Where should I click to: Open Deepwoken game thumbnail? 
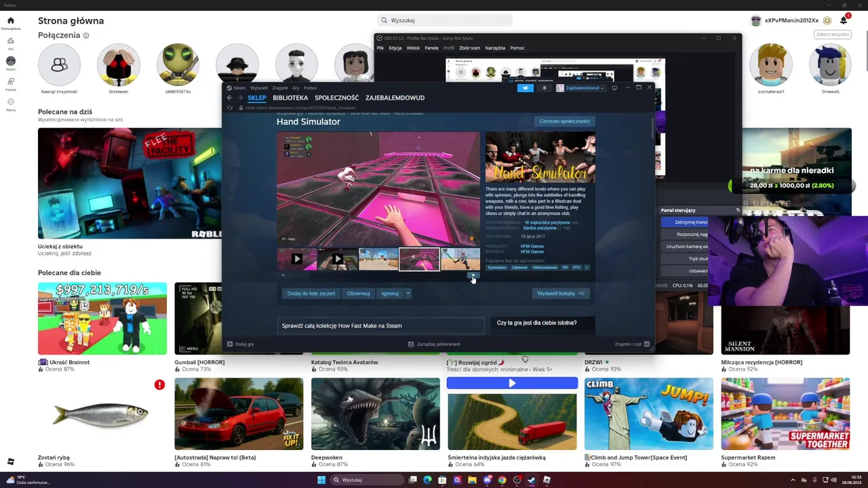pos(376,413)
